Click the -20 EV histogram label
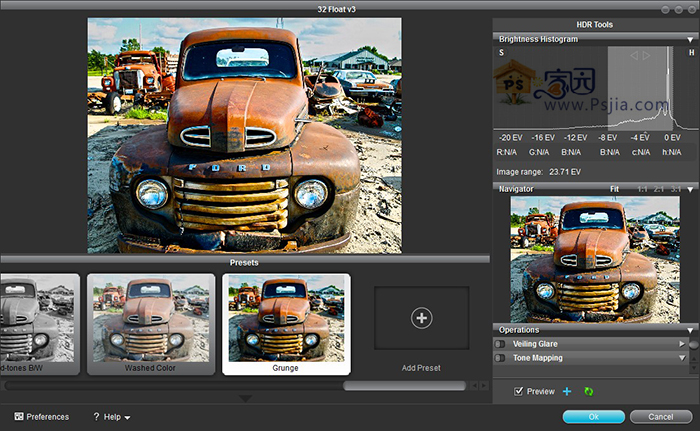 coord(511,138)
